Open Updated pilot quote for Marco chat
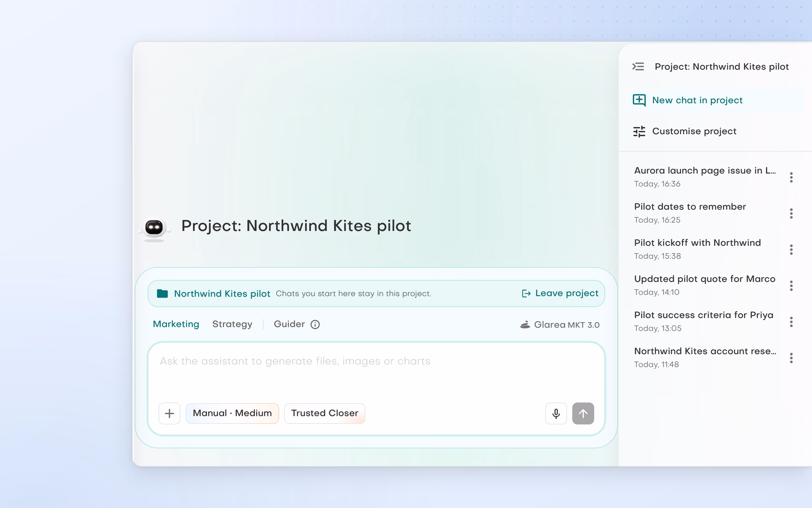The height and width of the screenshot is (508, 812). 705,285
